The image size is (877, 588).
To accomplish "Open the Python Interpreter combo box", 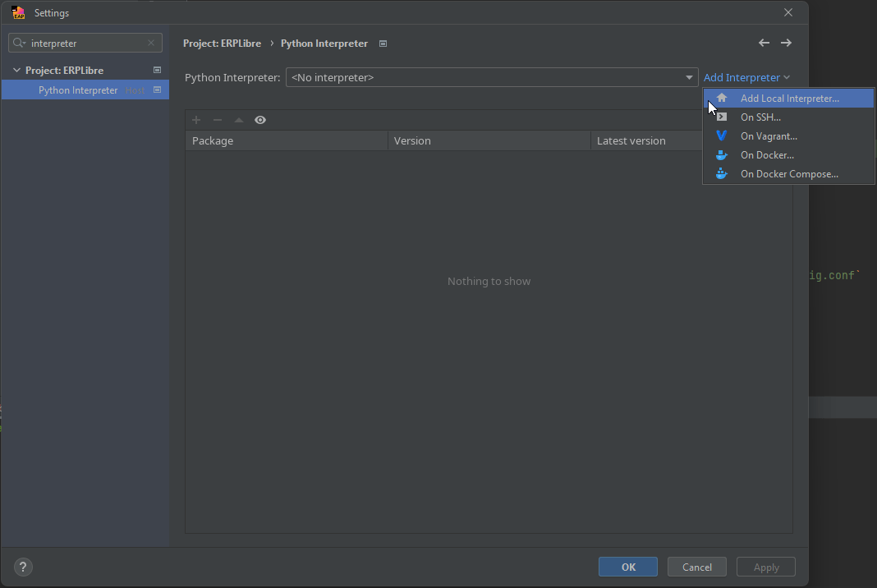I will tap(492, 77).
